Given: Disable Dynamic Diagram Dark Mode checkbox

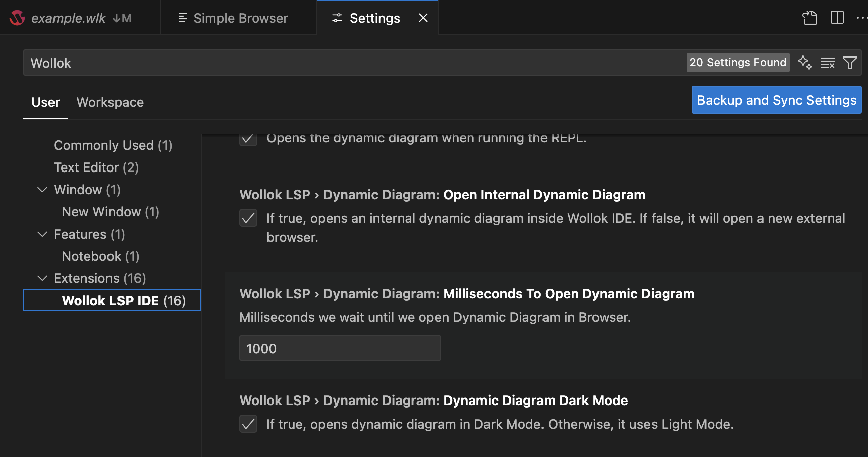Looking at the screenshot, I should click(248, 424).
